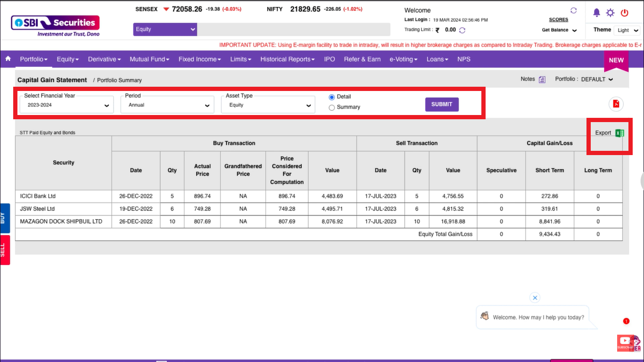Screen dimensions: 644x362
Task: Open the Fixed Income menu
Action: [x=199, y=59]
